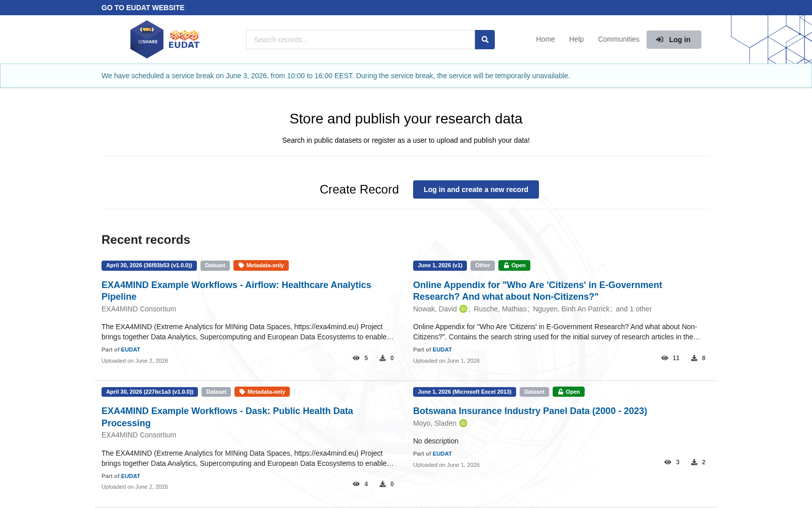Click the downloads icon on Dask record
The width and height of the screenshot is (812, 508).
(383, 484)
